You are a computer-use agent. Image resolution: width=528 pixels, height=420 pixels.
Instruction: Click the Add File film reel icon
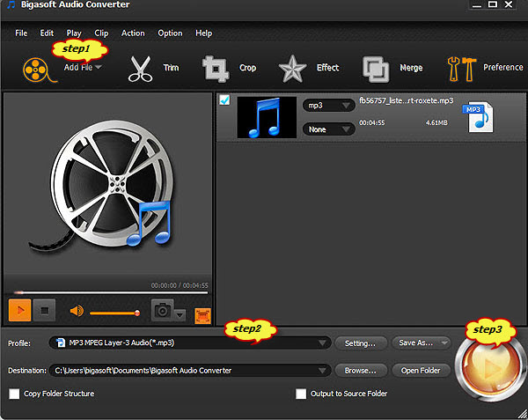pyautogui.click(x=39, y=70)
